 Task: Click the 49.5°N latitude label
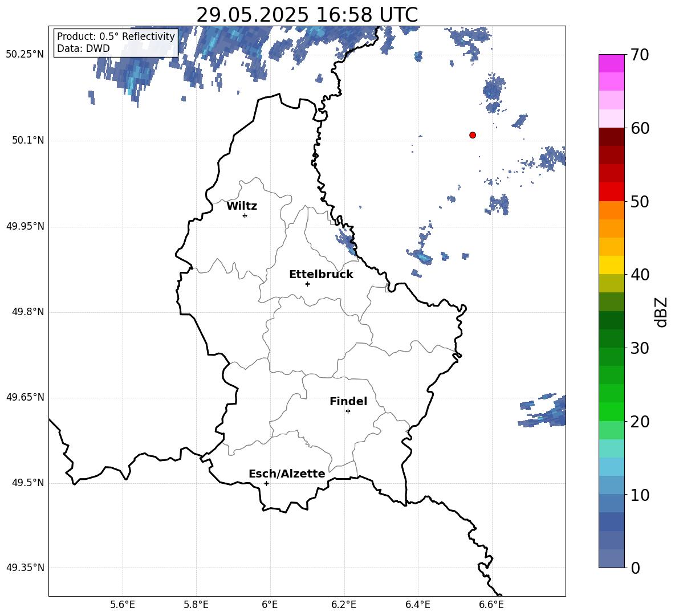coord(28,483)
